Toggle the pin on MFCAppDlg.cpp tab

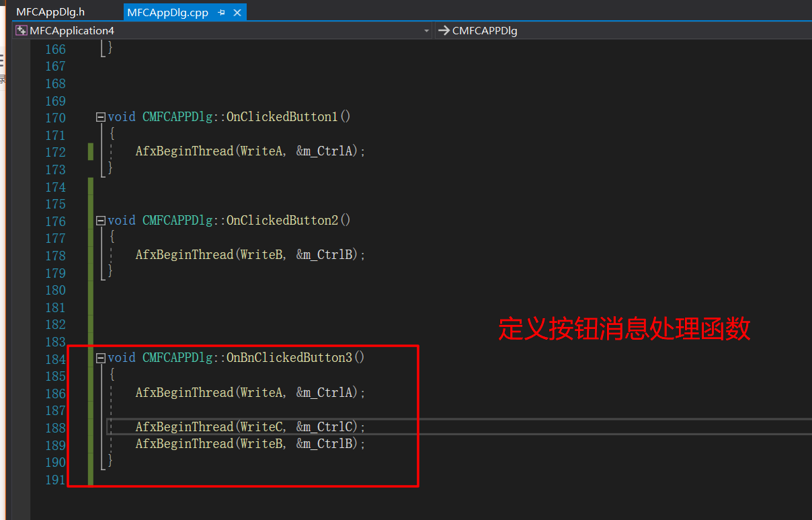click(x=221, y=13)
